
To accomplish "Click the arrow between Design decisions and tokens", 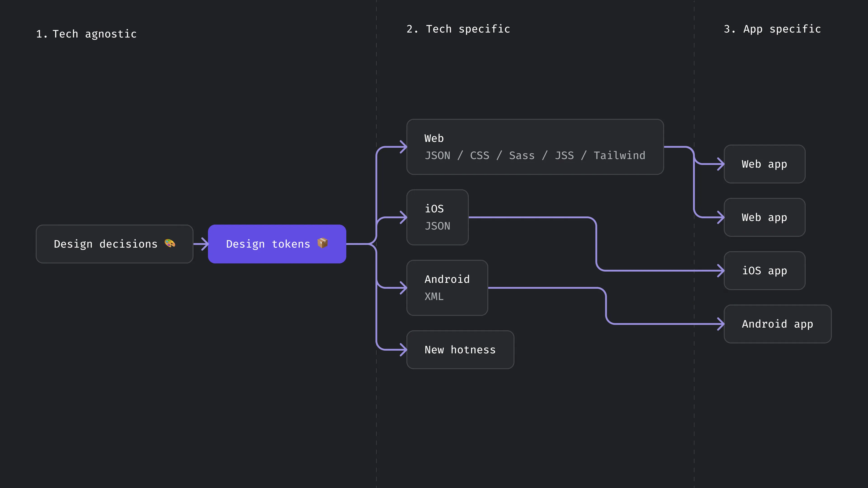I will point(201,244).
